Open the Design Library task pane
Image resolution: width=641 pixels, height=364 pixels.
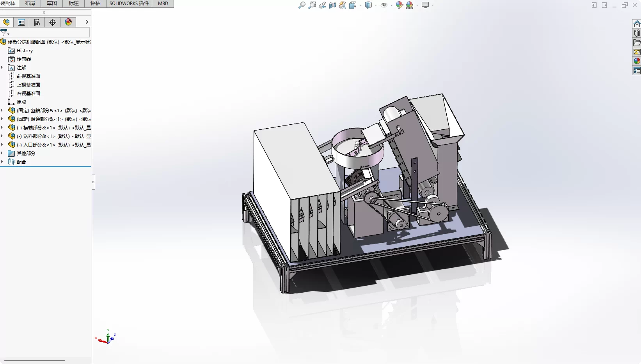[637, 33]
